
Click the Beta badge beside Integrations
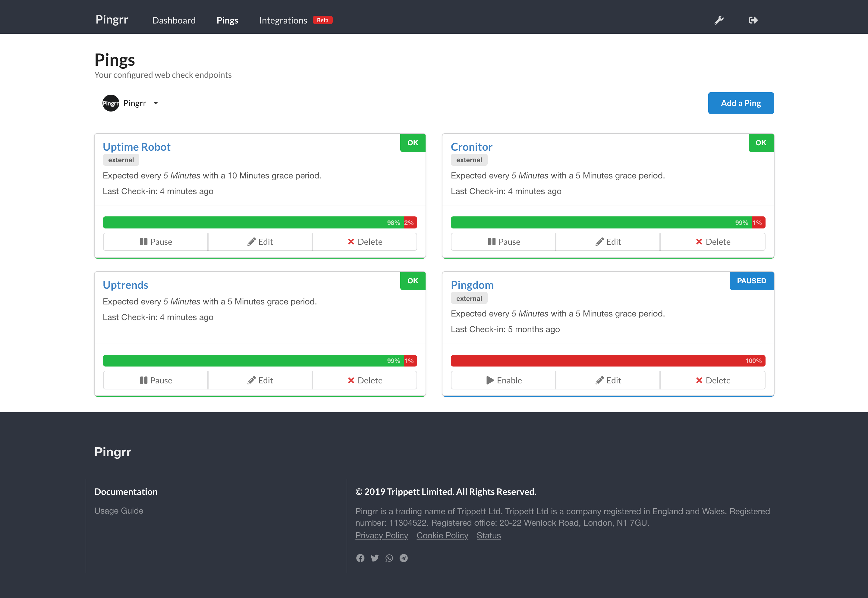tap(322, 20)
